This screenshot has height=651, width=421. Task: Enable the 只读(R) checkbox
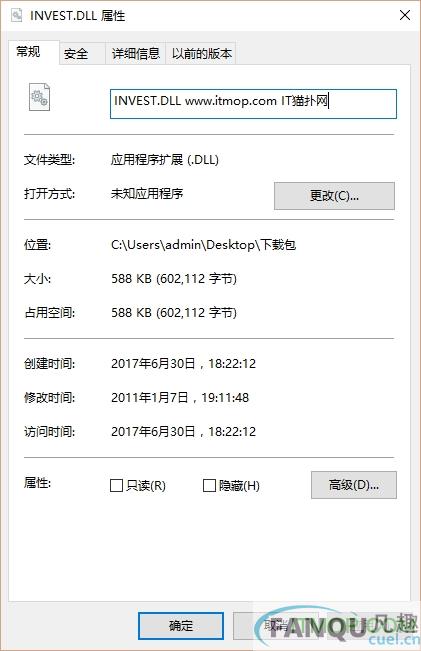coord(117,485)
